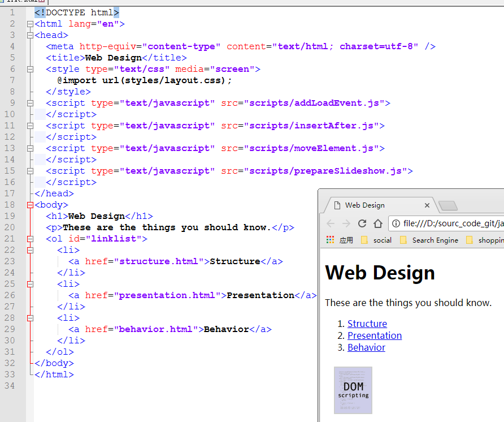Collapse the ol linklist fold on line 21

pyautogui.click(x=30, y=239)
